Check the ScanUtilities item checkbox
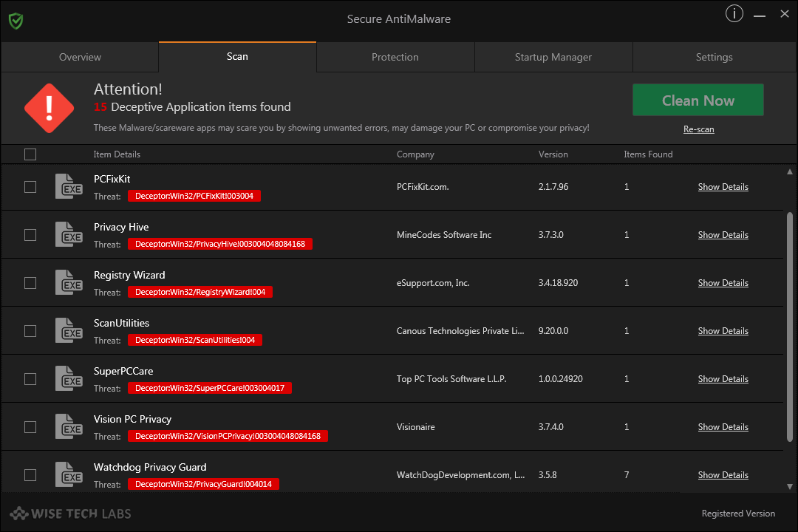The height and width of the screenshot is (532, 798). click(x=30, y=331)
